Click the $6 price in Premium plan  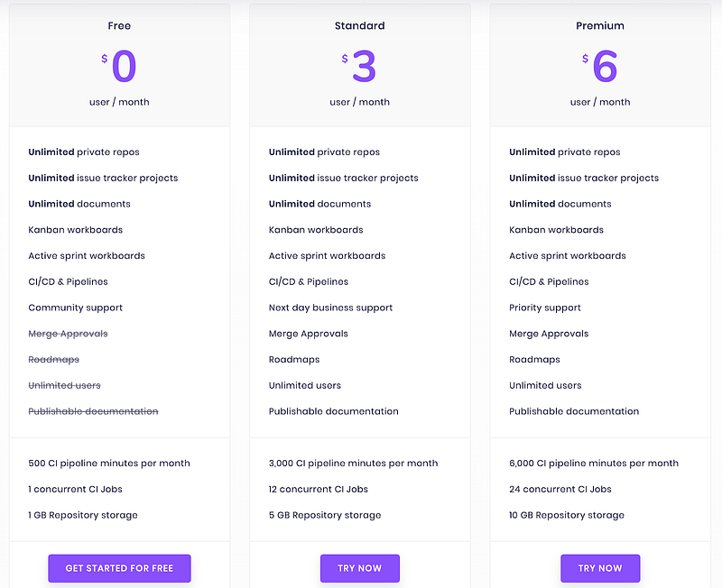[599, 66]
